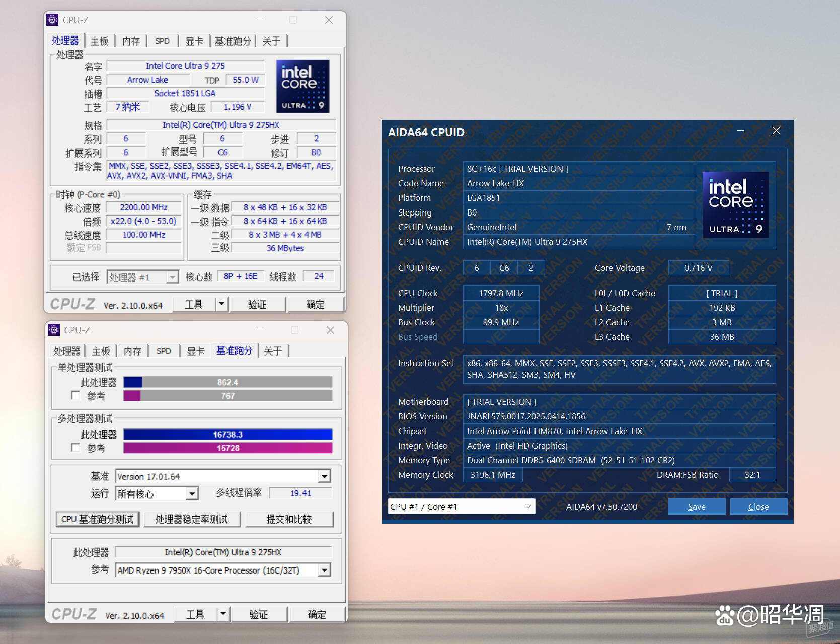Click 多线程倍率 value 19.41
840x644 pixels.
pyautogui.click(x=300, y=493)
